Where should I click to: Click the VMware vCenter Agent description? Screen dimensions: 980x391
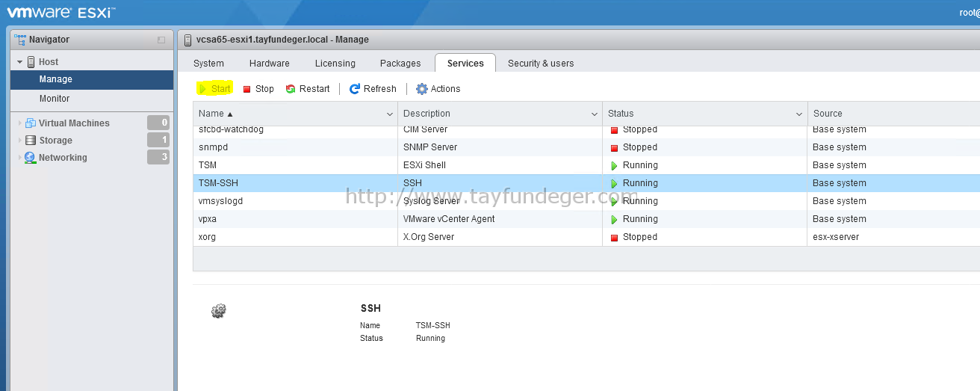click(x=449, y=219)
